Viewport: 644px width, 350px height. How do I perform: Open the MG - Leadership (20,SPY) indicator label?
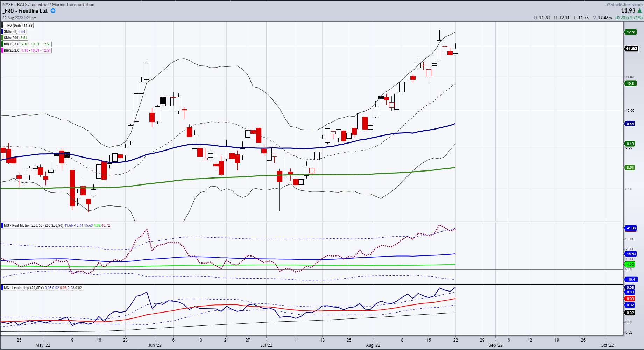click(x=23, y=288)
